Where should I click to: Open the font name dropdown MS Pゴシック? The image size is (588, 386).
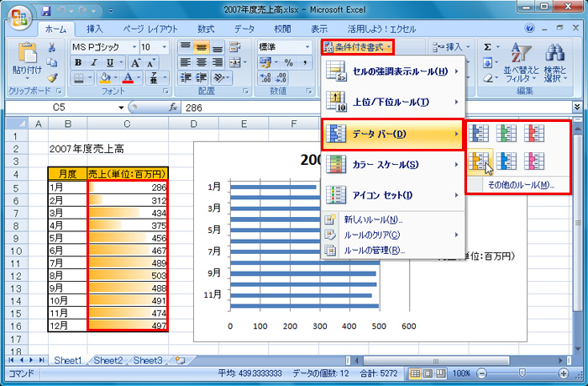[134, 47]
